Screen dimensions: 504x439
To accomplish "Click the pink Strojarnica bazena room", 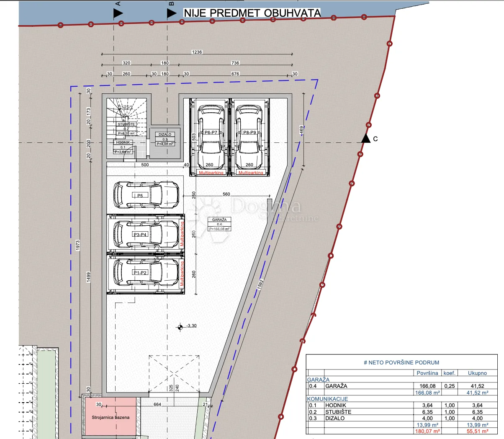I will pyautogui.click(x=111, y=416).
